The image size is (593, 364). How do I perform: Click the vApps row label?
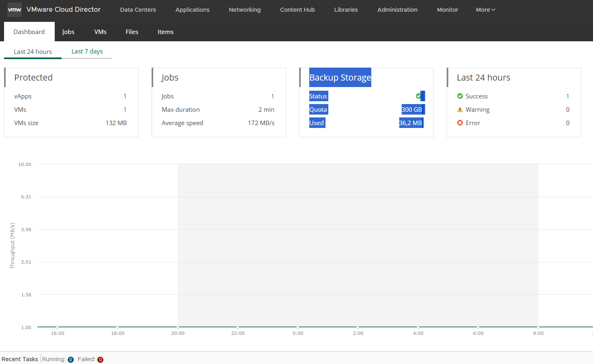pyautogui.click(x=23, y=96)
